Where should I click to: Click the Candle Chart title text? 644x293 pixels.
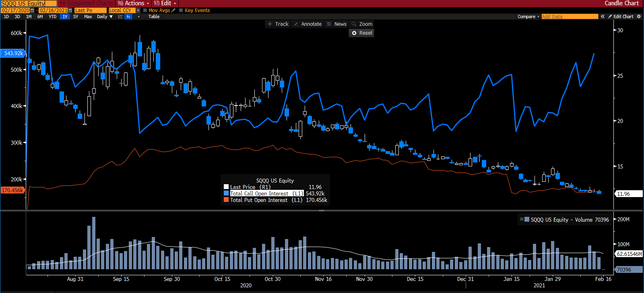click(621, 3)
